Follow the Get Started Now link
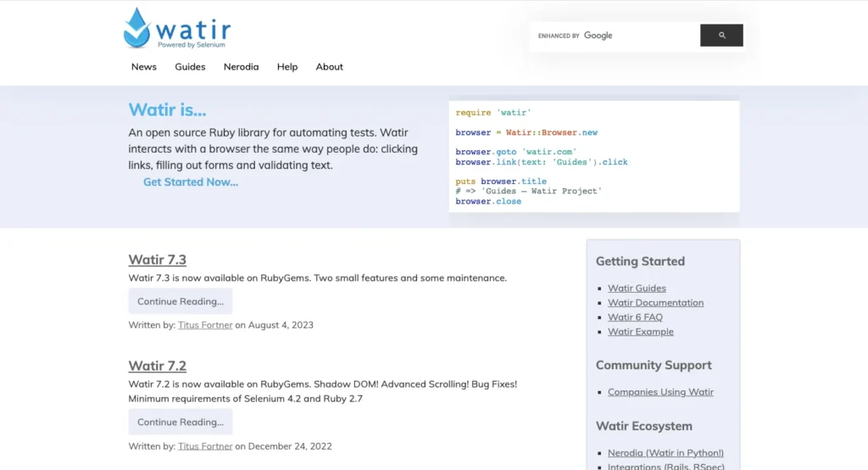The height and width of the screenshot is (470, 868). click(x=191, y=182)
